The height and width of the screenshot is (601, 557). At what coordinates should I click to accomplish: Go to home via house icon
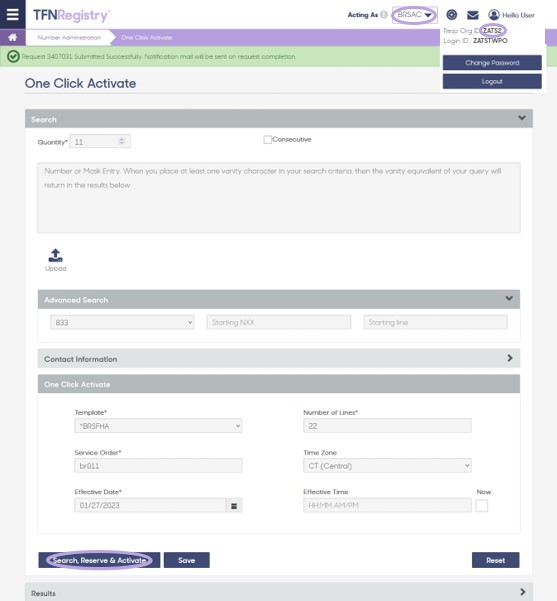[13, 38]
